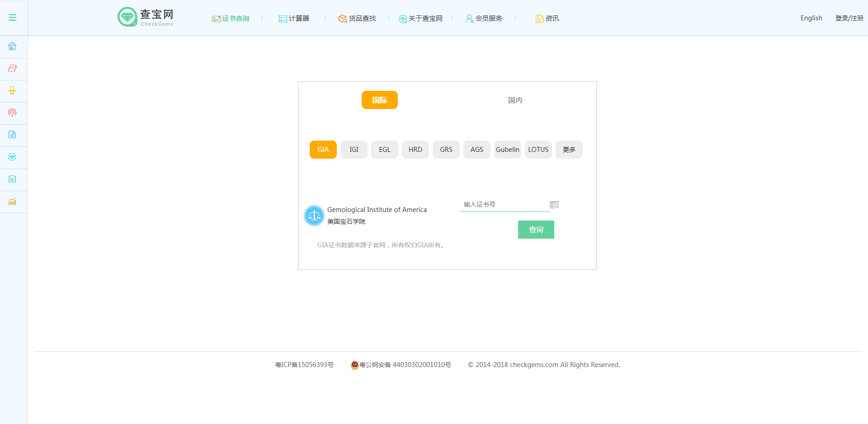
Task: Choose the HRD certificate option
Action: coord(415,150)
